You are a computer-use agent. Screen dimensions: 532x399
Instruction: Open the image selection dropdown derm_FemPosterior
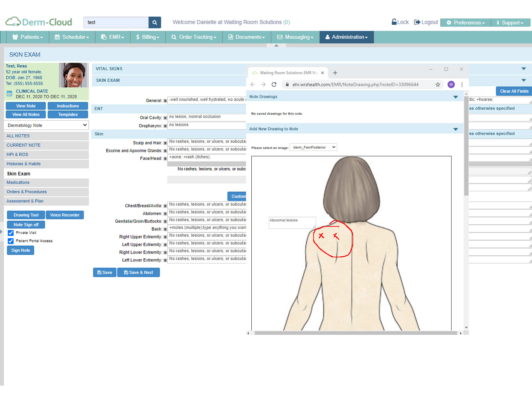(x=313, y=147)
